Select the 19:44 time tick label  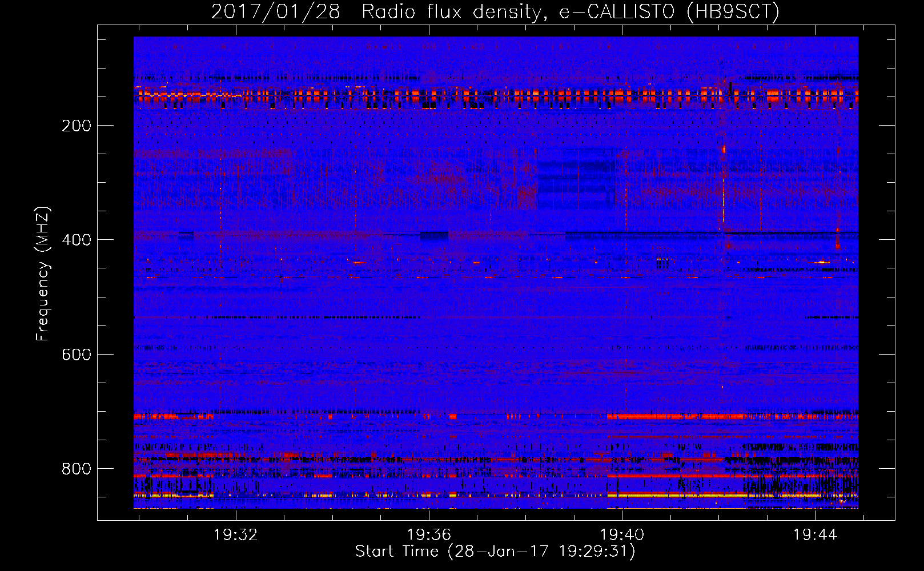click(815, 534)
